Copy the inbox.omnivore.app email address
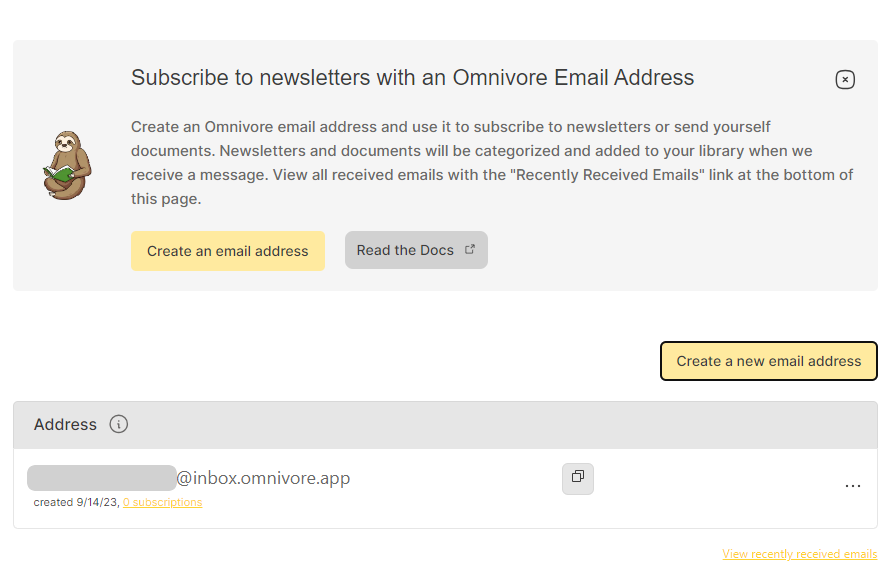The height and width of the screenshot is (570, 890). pos(578,479)
